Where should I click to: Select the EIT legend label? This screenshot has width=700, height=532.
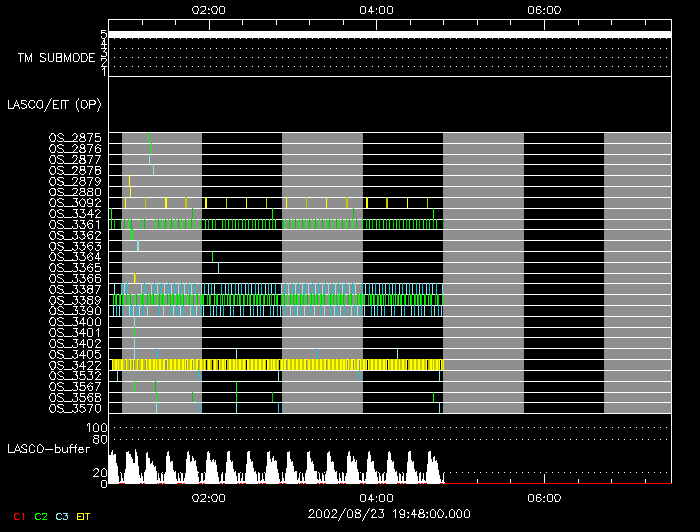pos(85,516)
